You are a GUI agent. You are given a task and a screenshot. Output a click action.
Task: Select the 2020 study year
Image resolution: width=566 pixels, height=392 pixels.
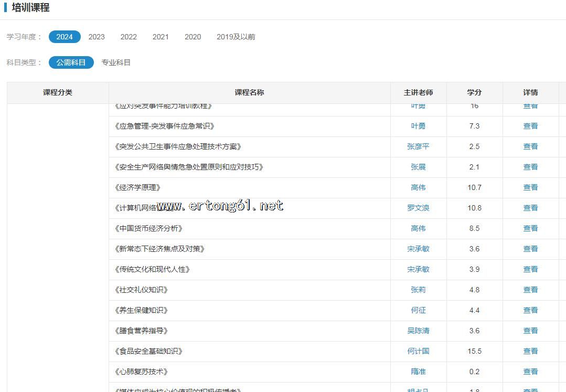point(193,37)
